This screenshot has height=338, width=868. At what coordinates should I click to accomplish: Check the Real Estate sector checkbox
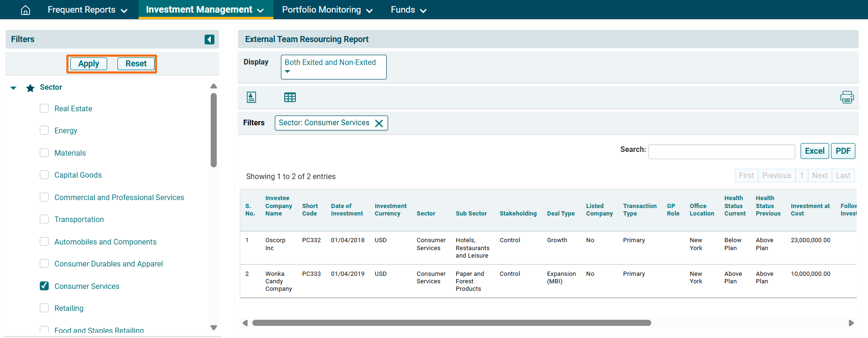44,108
